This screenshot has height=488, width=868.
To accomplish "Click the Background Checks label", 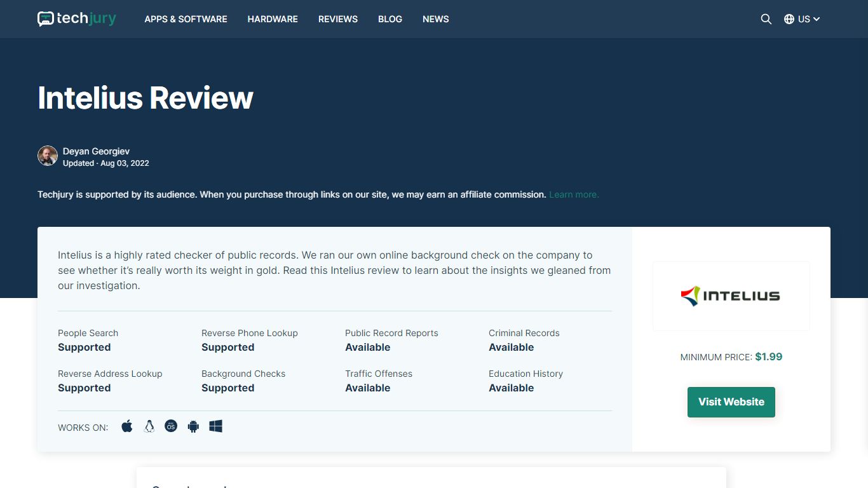I will pyautogui.click(x=243, y=374).
